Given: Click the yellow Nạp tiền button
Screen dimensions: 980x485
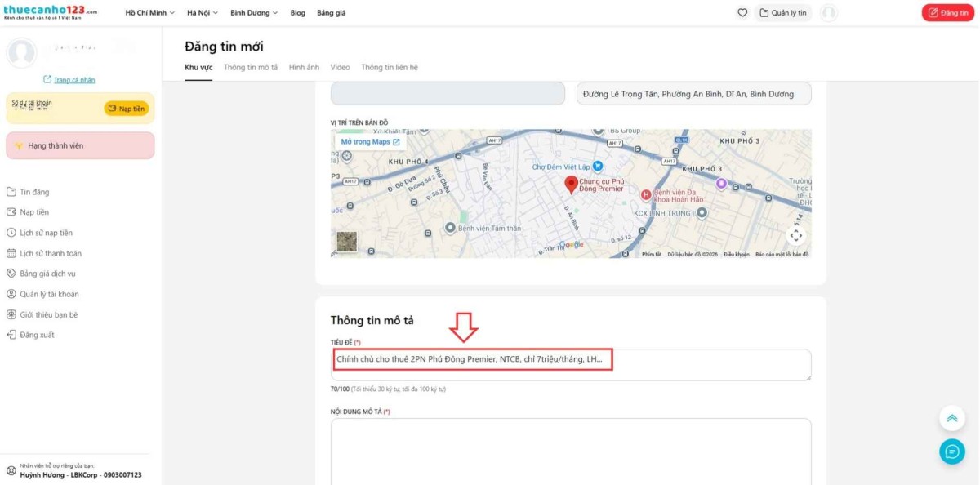Looking at the screenshot, I should [126, 109].
